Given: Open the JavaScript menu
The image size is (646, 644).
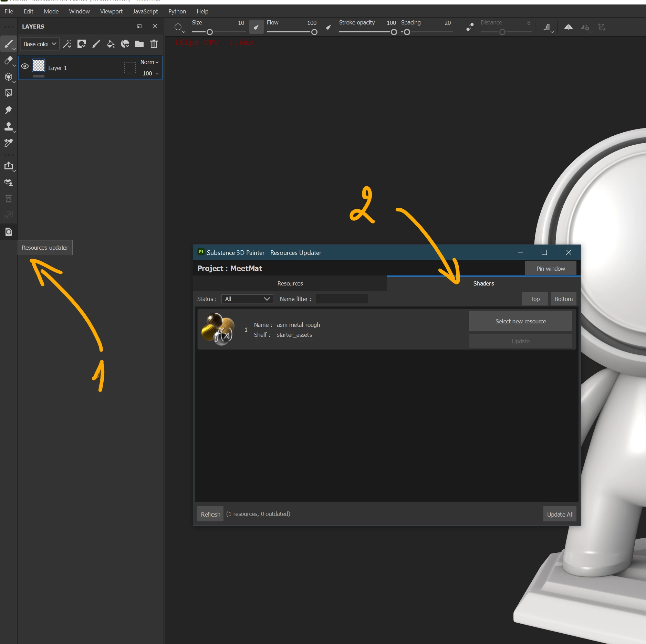Looking at the screenshot, I should pyautogui.click(x=145, y=11).
